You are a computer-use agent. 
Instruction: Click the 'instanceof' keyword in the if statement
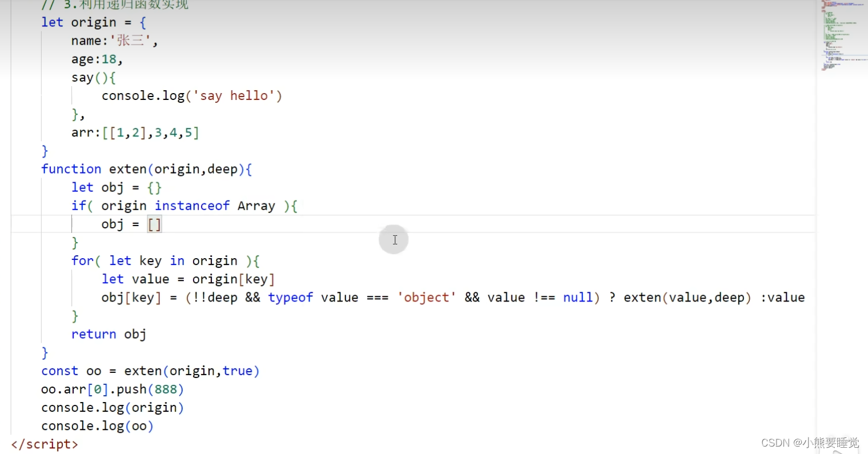click(x=192, y=206)
